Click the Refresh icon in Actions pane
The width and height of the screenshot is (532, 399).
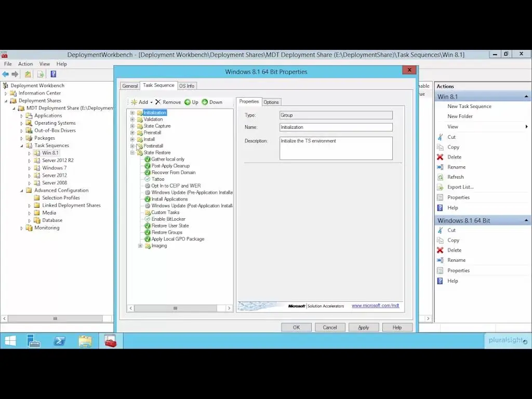point(440,177)
